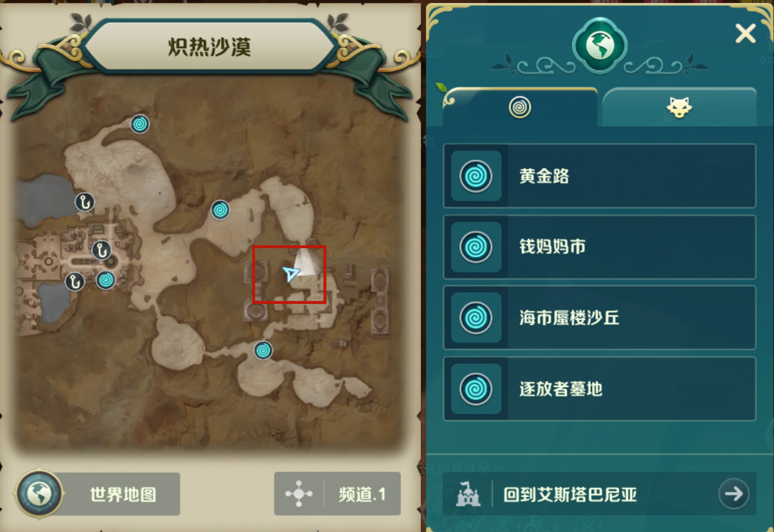Click the green globe emblem atop the panel
This screenshot has height=532, width=774.
pos(599,46)
